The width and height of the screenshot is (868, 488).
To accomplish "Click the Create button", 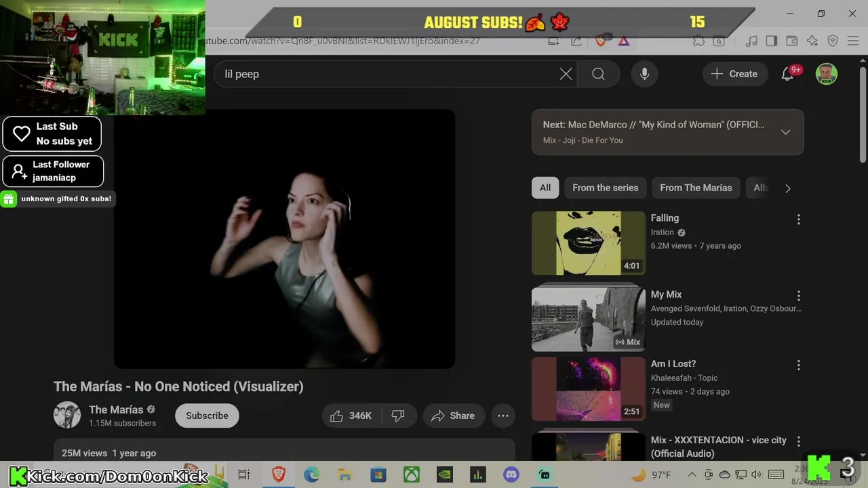I will tap(734, 74).
